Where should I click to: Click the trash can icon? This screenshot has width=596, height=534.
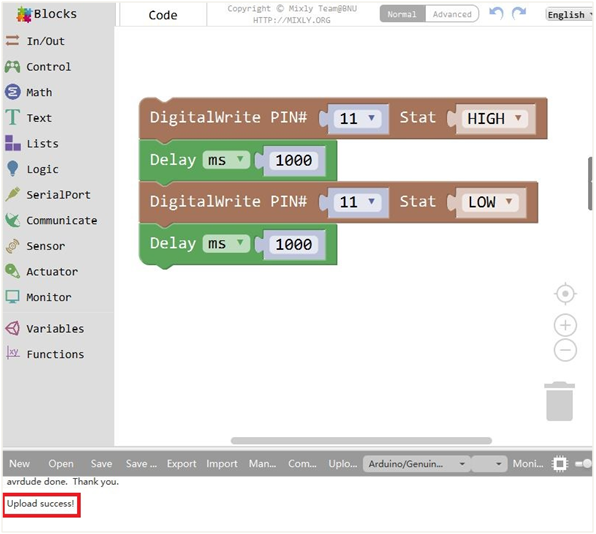(x=560, y=401)
